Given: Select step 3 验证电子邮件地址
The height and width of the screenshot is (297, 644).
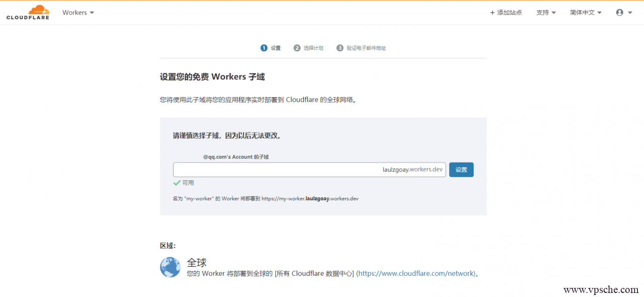Looking at the screenshot, I should tap(361, 48).
